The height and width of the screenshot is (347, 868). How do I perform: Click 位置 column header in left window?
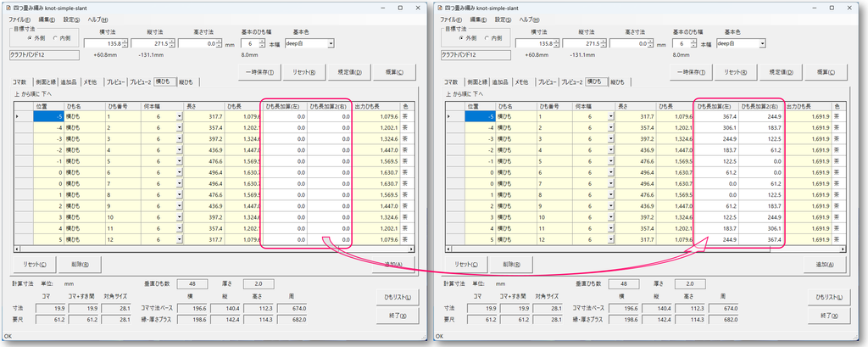pyautogui.click(x=47, y=106)
